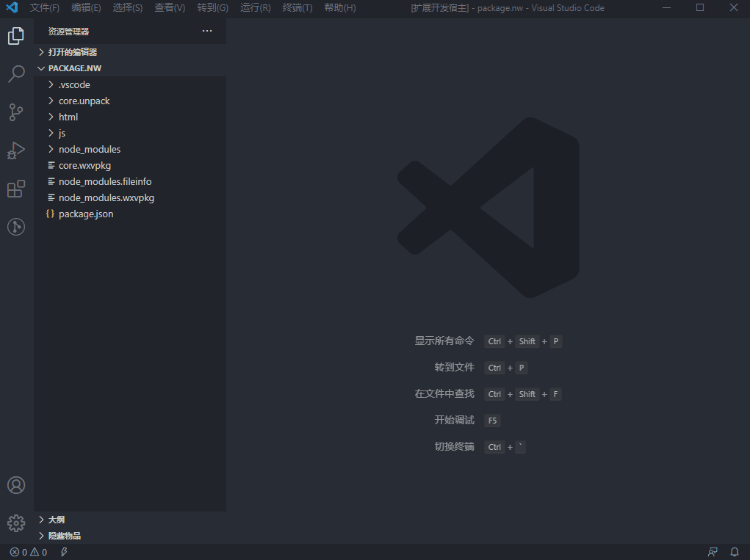Open the Search view in the activity bar
750x560 pixels.
coord(16,73)
